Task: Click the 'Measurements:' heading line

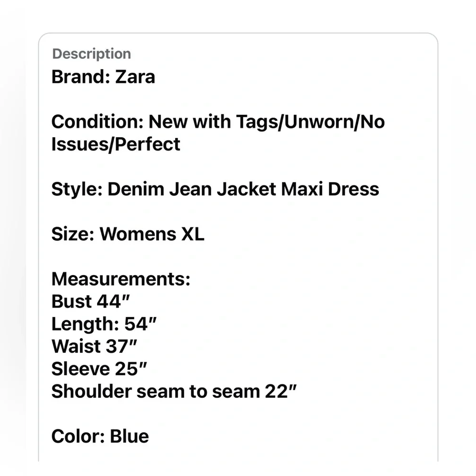Action: pos(121,279)
